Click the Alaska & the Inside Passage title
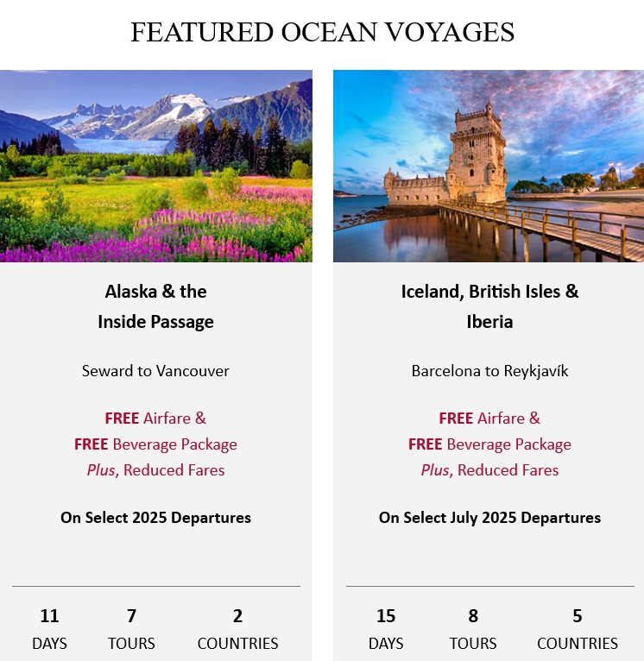The image size is (644, 661). (x=156, y=306)
